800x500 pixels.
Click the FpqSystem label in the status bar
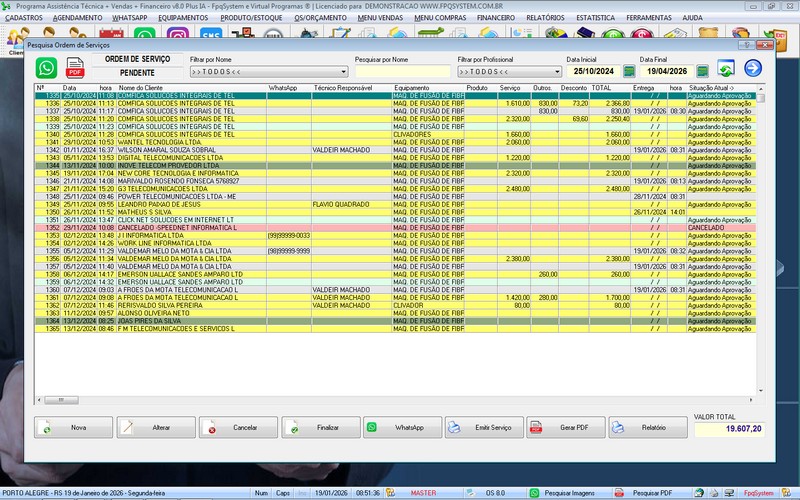[759, 493]
